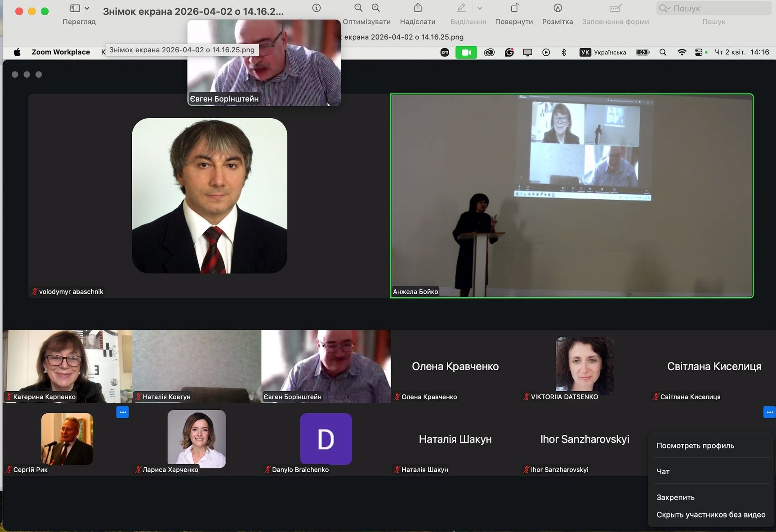Open the Share (Надіслати) icon
The image size is (776, 532).
coord(418,8)
